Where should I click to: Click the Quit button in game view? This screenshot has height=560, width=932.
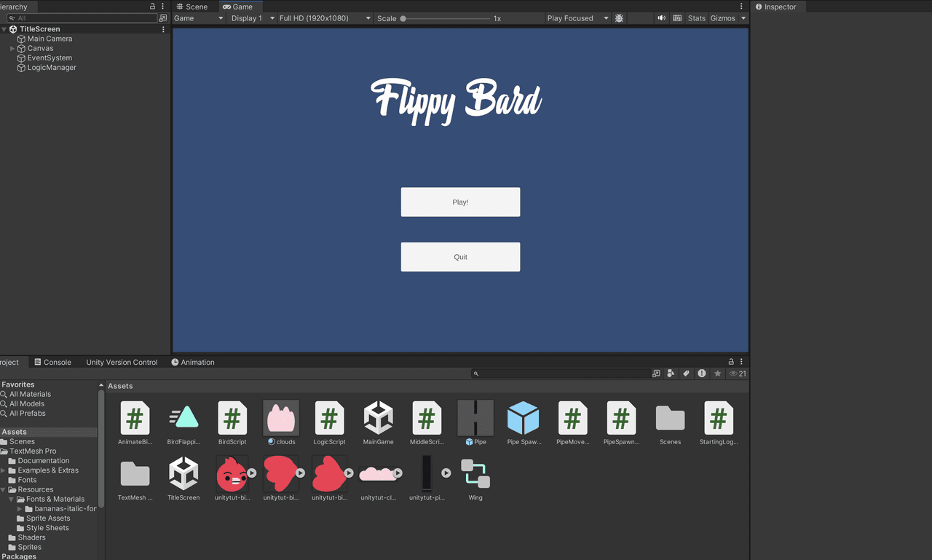pyautogui.click(x=460, y=257)
